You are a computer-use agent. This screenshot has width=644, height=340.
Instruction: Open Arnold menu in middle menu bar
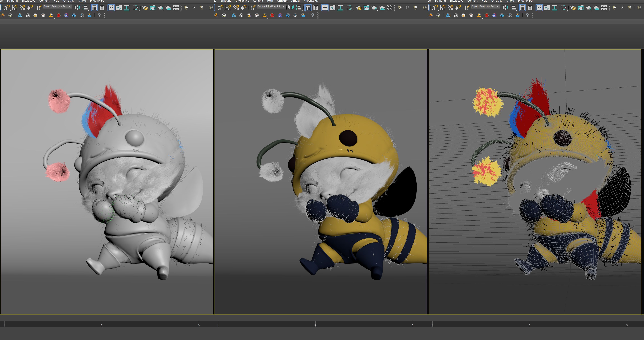(295, 1)
